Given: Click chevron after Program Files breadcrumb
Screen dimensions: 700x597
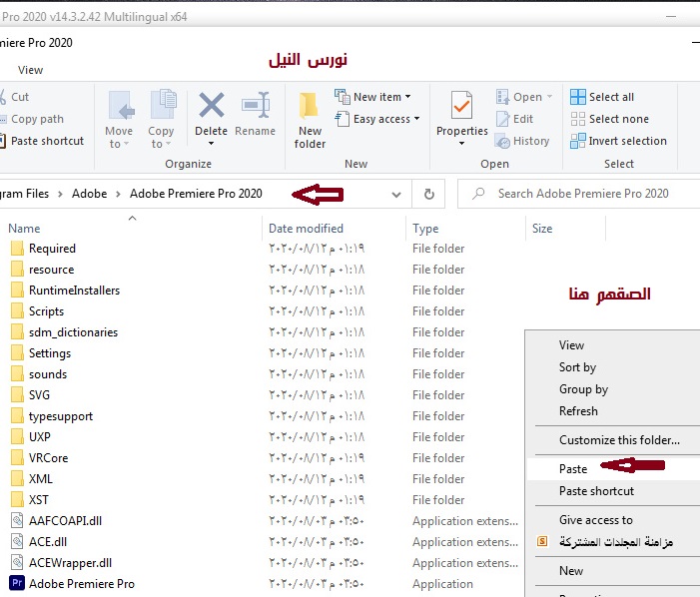Looking at the screenshot, I should click(60, 194).
